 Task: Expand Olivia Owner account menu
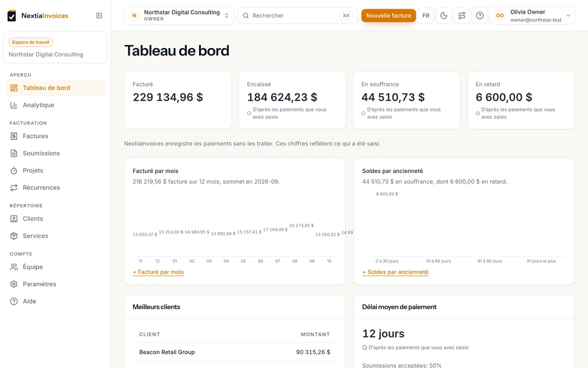[532, 16]
